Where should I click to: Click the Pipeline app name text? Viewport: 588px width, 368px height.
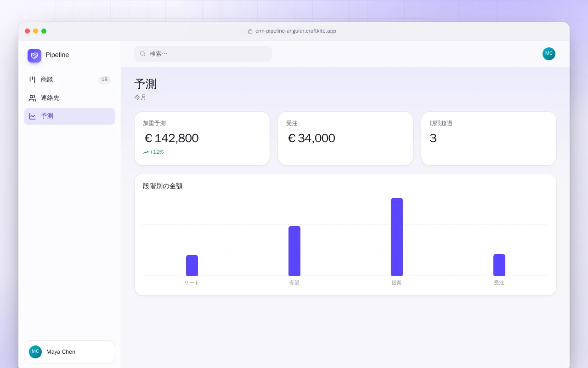point(57,55)
